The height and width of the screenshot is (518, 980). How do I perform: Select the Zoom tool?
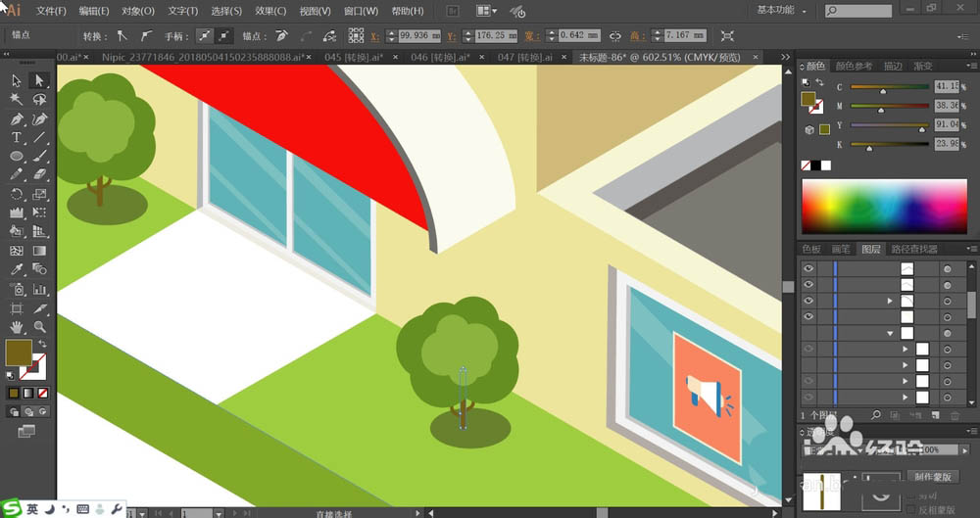(39, 327)
